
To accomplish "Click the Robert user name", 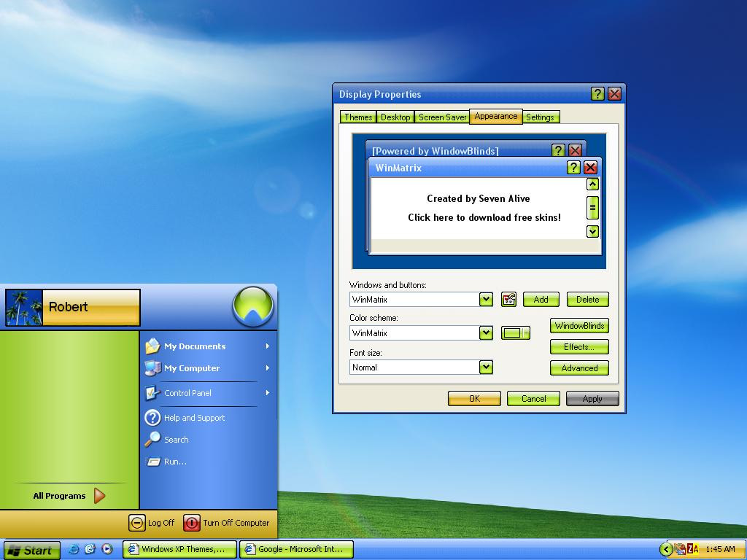I will [68, 307].
